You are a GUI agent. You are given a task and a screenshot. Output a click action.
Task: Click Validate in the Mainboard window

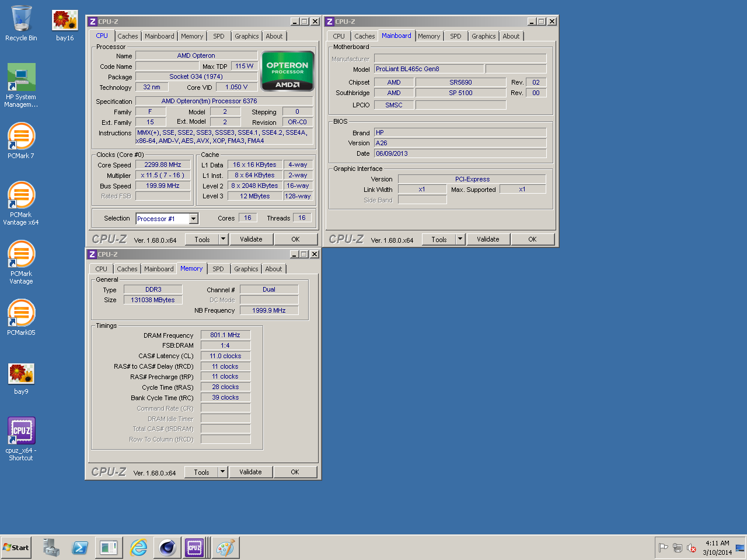(488, 239)
